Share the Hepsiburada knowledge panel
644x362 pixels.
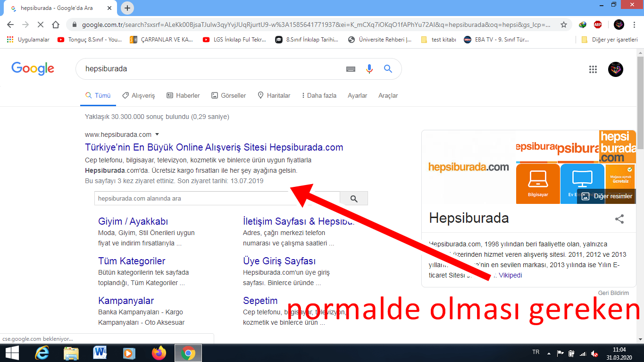[x=619, y=219]
